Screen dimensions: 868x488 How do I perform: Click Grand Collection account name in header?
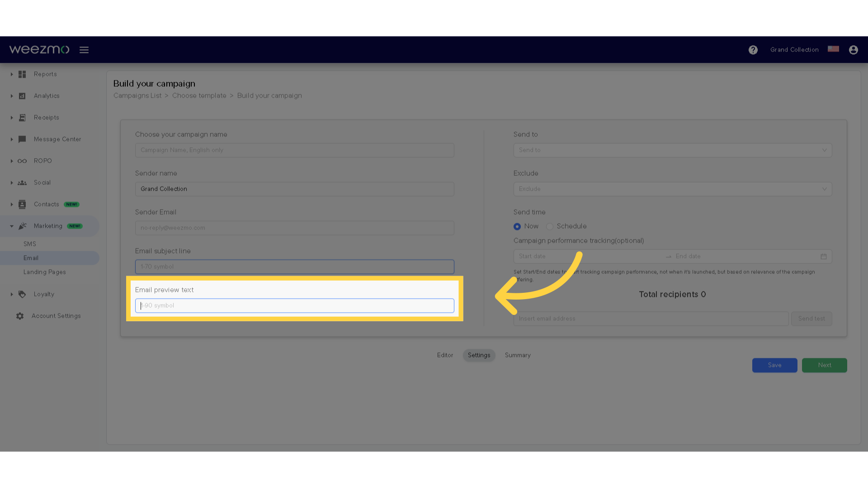click(x=794, y=50)
